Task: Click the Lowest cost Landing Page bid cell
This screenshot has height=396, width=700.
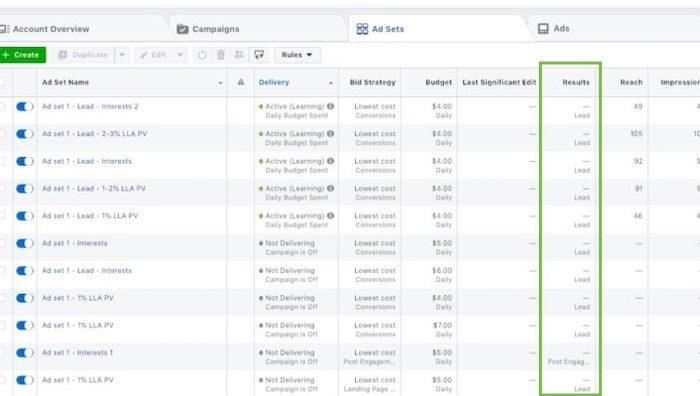Action: 369,384
